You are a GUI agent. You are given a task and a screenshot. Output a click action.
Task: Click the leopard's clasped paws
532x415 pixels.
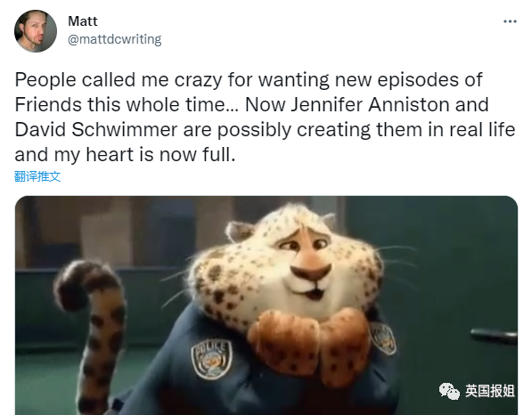tap(308, 346)
